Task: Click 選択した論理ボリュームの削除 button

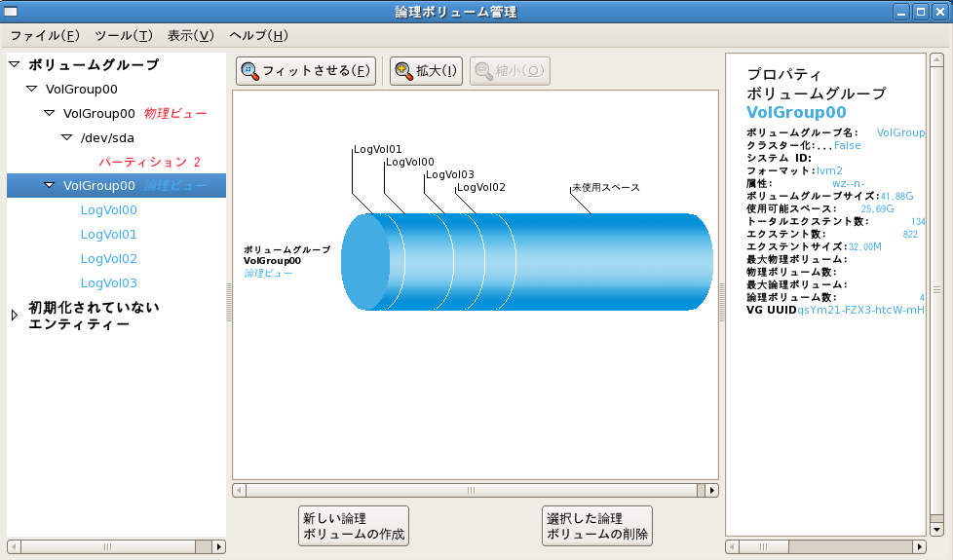Action: coord(597,527)
